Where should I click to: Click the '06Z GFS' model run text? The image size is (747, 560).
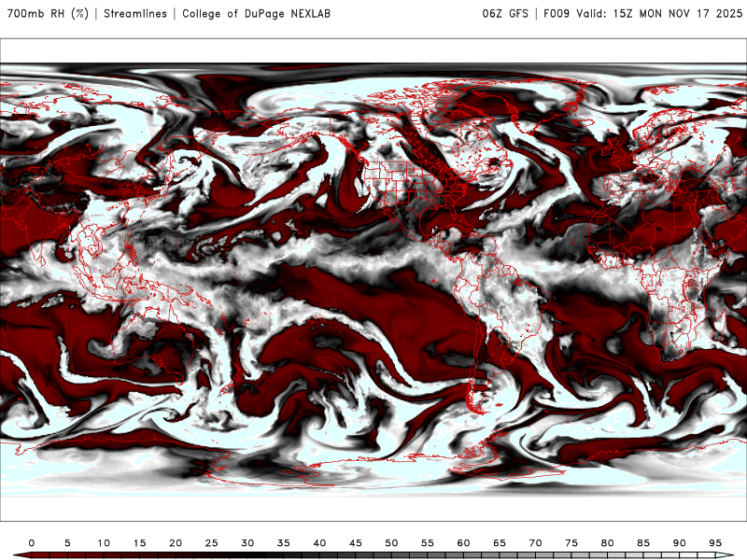(x=505, y=13)
